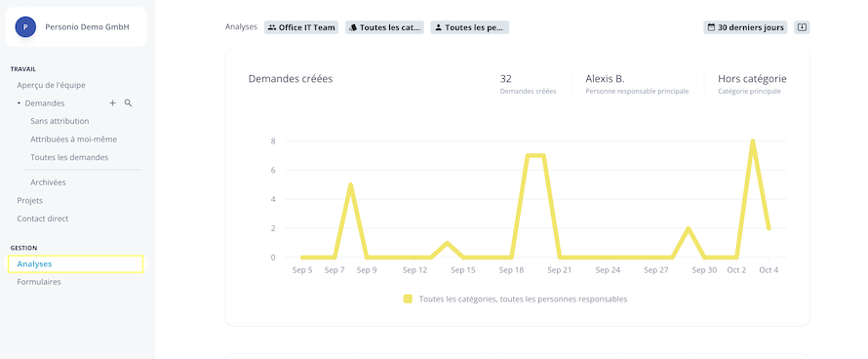
Task: Click the Oct 3 peak on chart
Action: [x=752, y=141]
